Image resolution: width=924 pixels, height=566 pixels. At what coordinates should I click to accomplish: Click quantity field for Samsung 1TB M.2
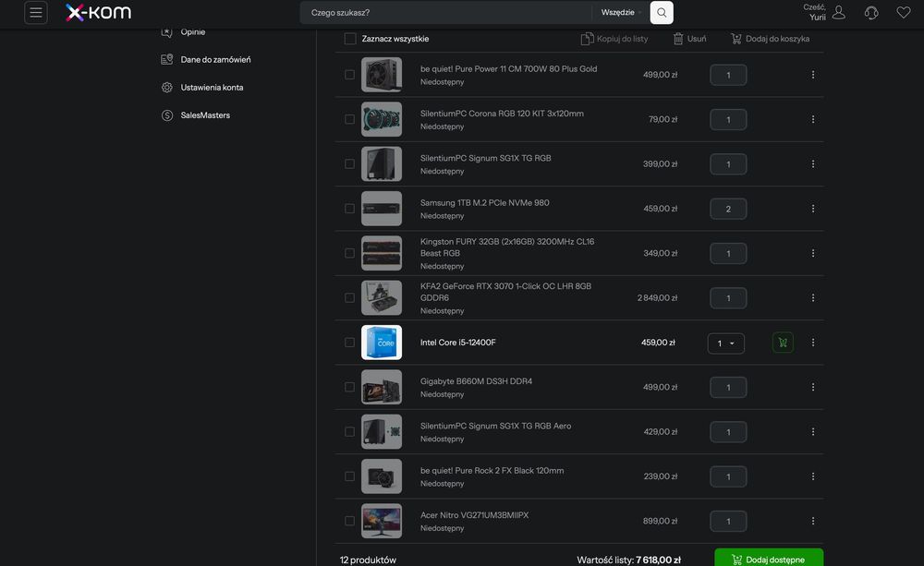[x=728, y=209]
